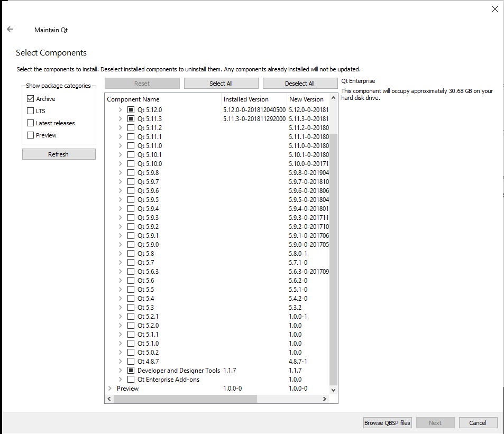Select the Qt 5.0.2 row label
Viewport: 504px width, 434px height.
click(x=148, y=353)
